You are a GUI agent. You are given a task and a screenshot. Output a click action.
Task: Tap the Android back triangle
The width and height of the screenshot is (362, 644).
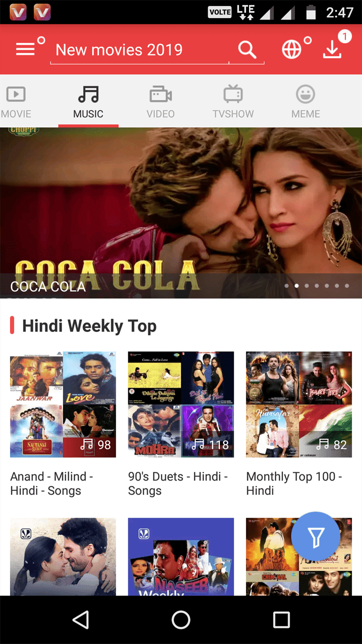click(x=80, y=620)
